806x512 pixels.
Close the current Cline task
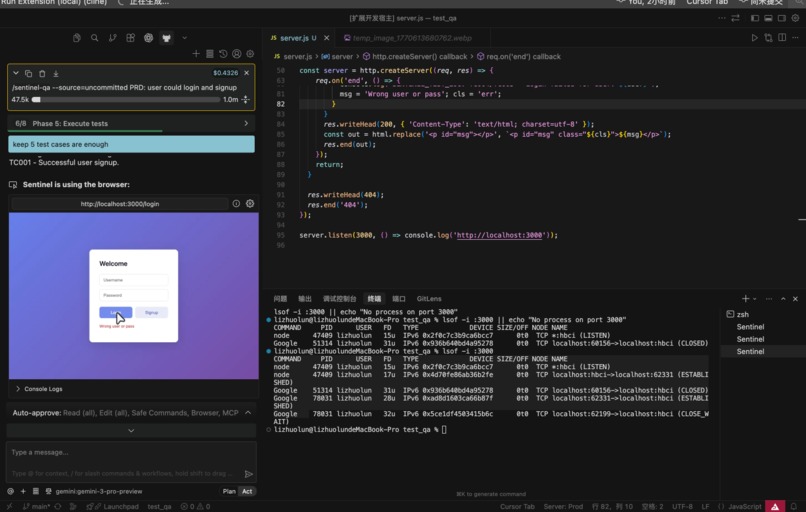(x=247, y=72)
